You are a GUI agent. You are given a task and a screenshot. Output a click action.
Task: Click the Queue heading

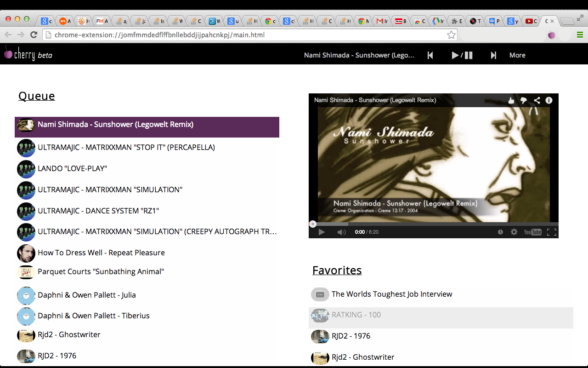pyautogui.click(x=37, y=96)
